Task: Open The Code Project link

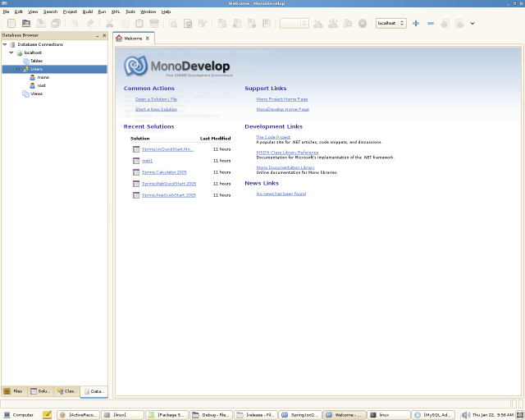Action: point(273,137)
